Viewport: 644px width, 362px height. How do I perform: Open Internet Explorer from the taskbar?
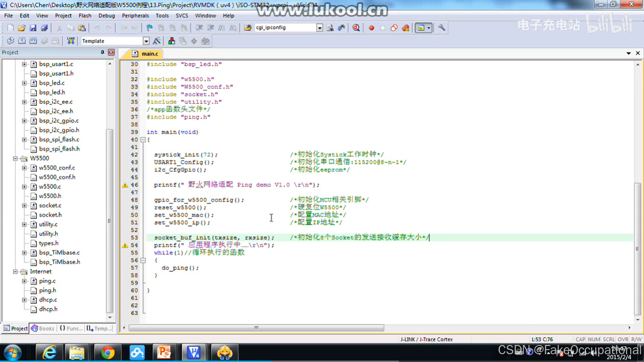[x=49, y=352]
